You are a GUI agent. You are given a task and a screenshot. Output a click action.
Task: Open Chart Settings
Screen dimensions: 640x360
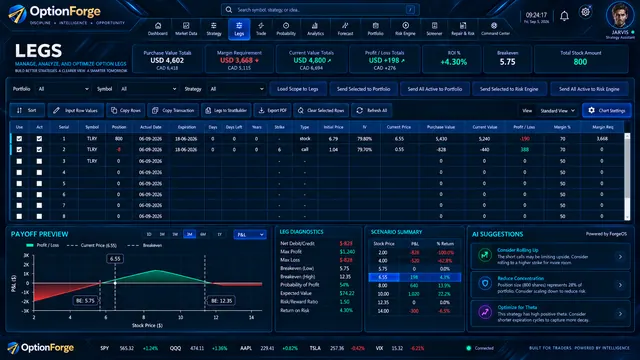coord(607,111)
